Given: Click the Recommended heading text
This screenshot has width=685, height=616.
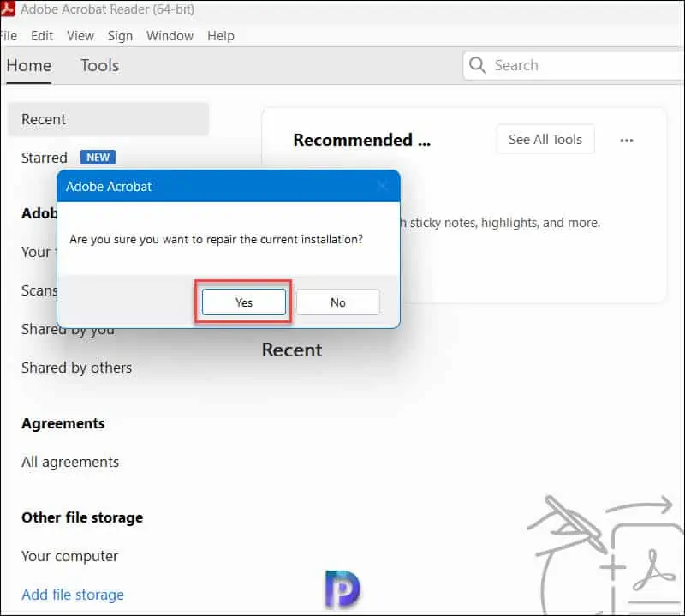Looking at the screenshot, I should point(361,140).
